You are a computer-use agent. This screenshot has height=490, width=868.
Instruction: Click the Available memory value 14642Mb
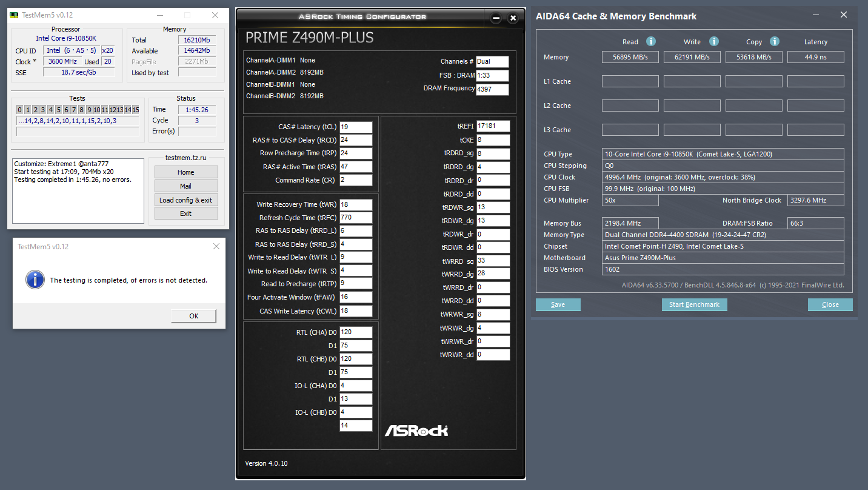[x=197, y=51]
